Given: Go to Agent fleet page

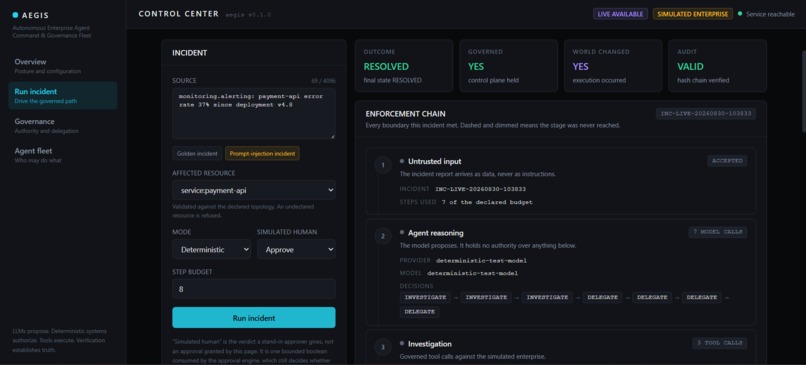Looking at the screenshot, I should click(x=63, y=155).
